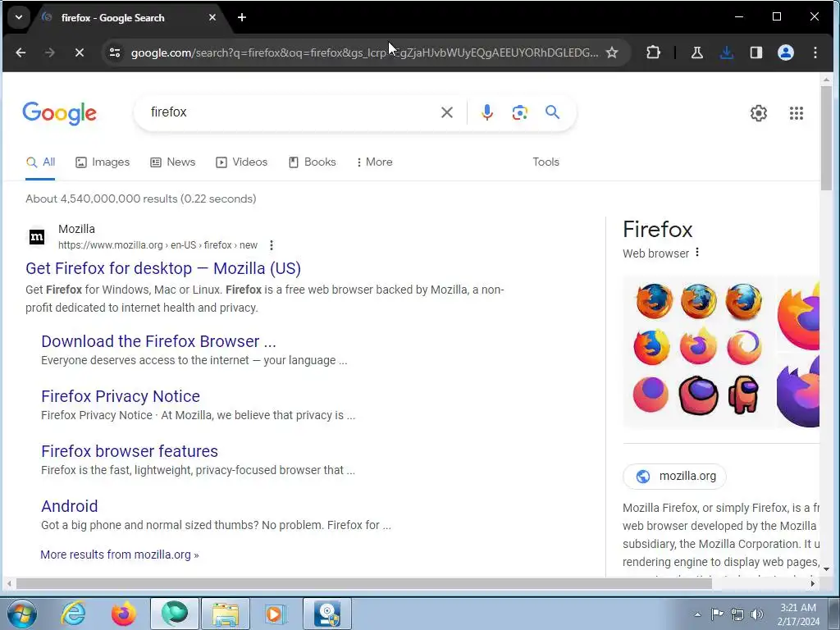Screen dimensions: 840x630
Task: Switch to Videos results tab
Action: [241, 162]
